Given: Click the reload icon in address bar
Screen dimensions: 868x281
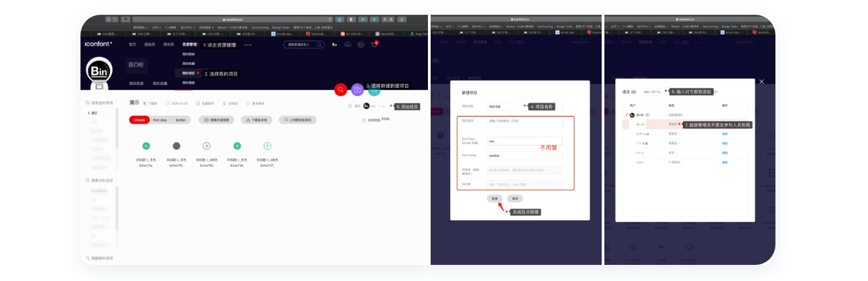Looking at the screenshot, I should (329, 19).
